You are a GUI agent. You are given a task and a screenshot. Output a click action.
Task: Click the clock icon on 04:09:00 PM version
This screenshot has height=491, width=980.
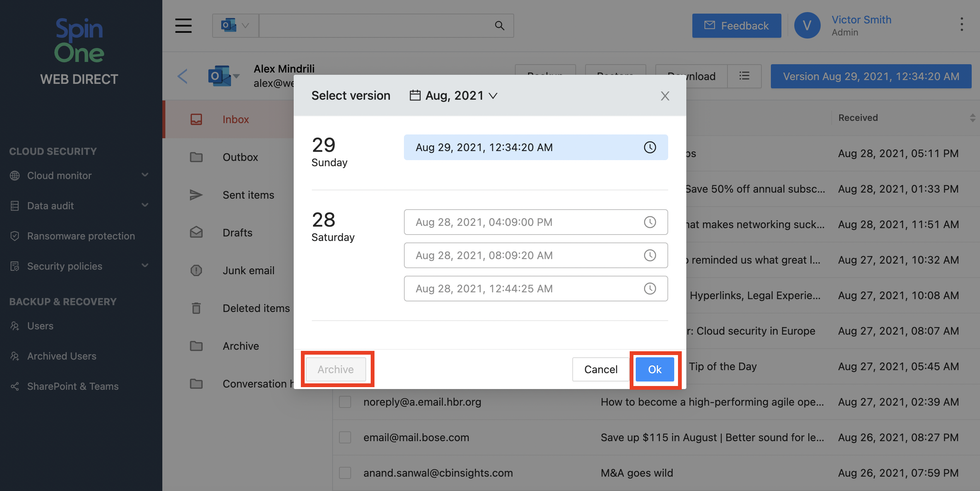tap(649, 222)
